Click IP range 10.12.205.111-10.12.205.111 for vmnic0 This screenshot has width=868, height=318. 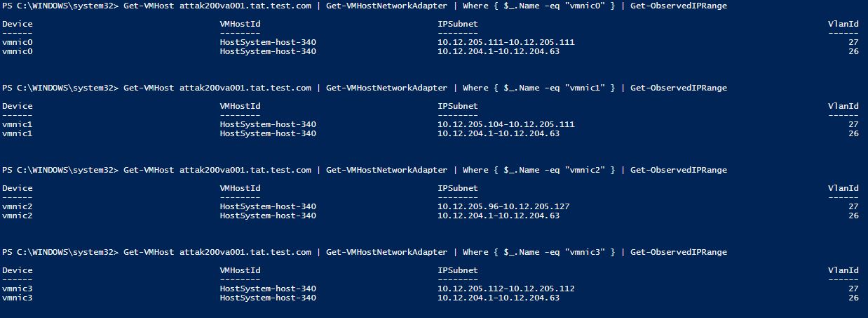(x=506, y=42)
